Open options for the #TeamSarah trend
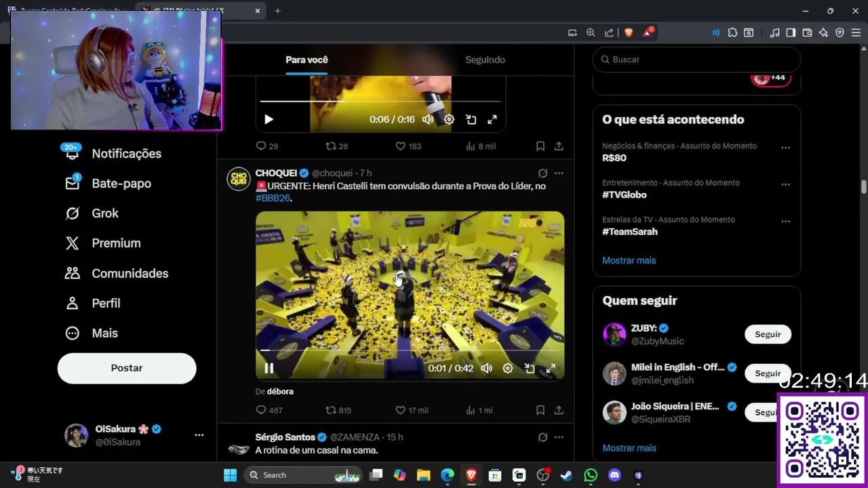This screenshot has width=868, height=488. click(785, 221)
